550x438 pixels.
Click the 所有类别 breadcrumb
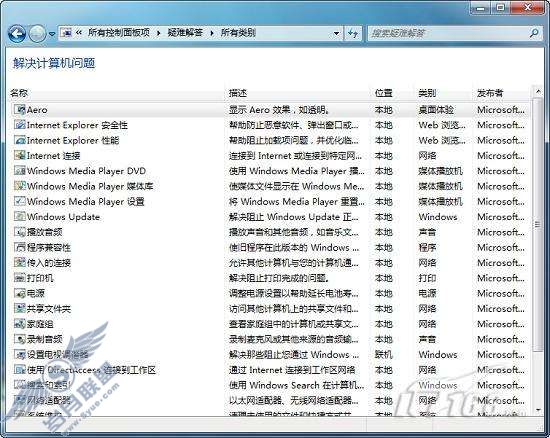(x=238, y=33)
